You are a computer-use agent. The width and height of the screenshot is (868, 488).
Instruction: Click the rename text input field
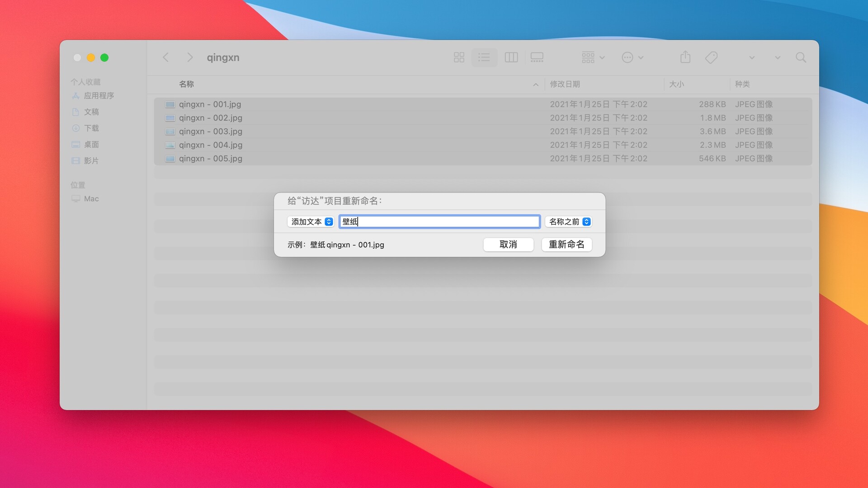click(x=439, y=221)
